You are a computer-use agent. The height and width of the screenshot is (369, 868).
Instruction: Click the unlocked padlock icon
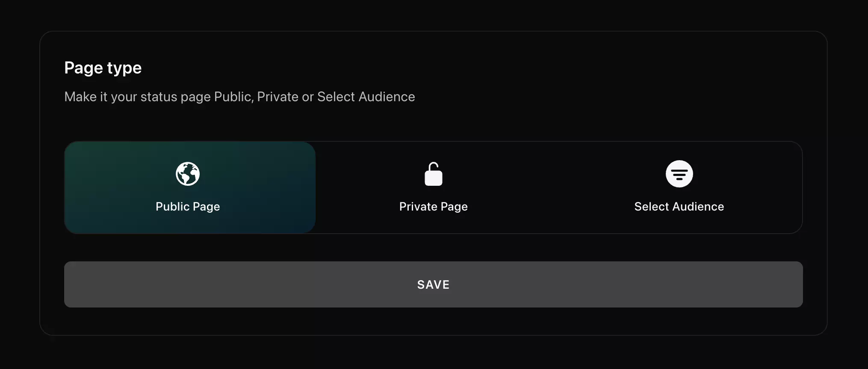[x=433, y=174]
